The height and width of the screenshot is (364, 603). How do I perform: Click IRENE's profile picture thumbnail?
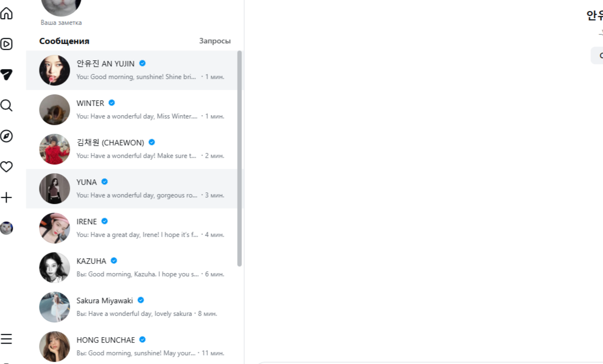coord(54,228)
